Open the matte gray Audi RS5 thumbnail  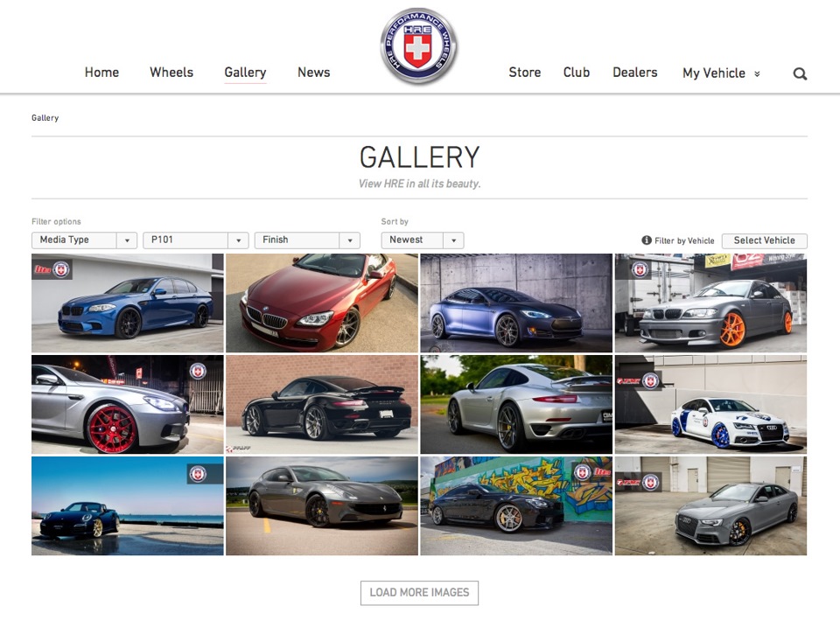point(710,506)
